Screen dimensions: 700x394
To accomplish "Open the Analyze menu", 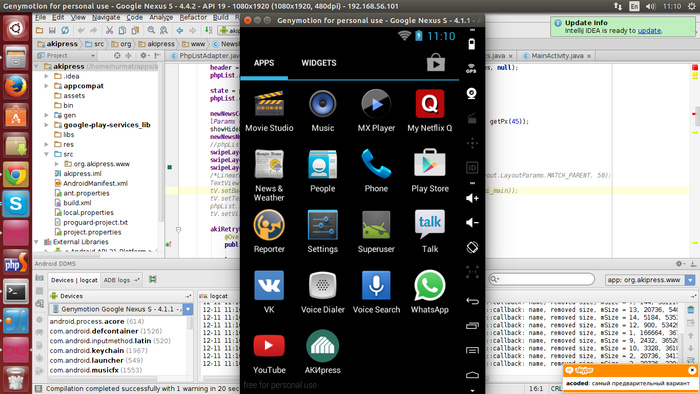I will tap(161, 17).
